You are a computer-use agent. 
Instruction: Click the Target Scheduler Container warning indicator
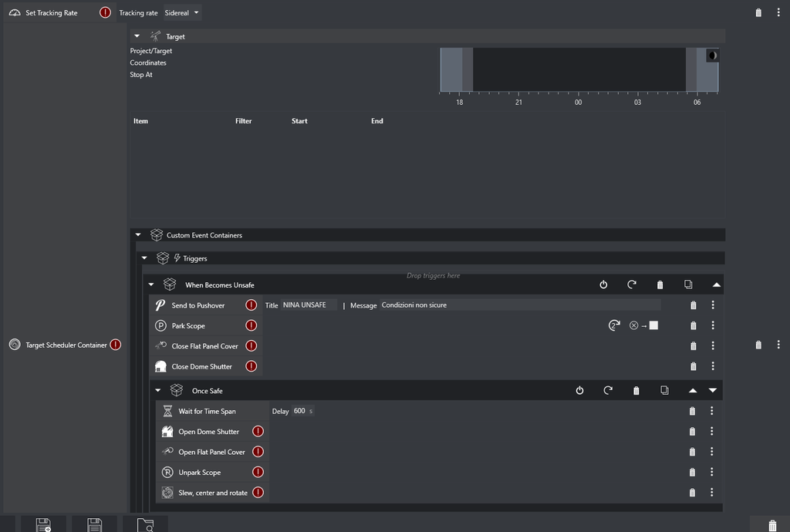coord(116,345)
